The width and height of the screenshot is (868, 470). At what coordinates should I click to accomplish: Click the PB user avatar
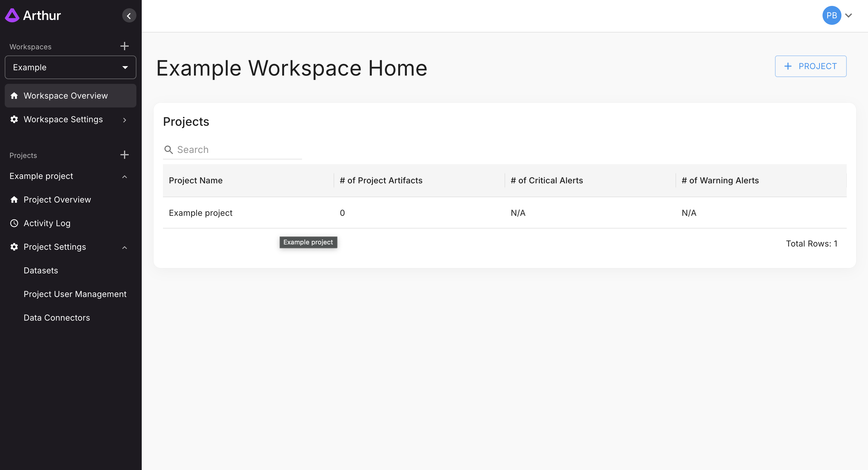pyautogui.click(x=831, y=15)
